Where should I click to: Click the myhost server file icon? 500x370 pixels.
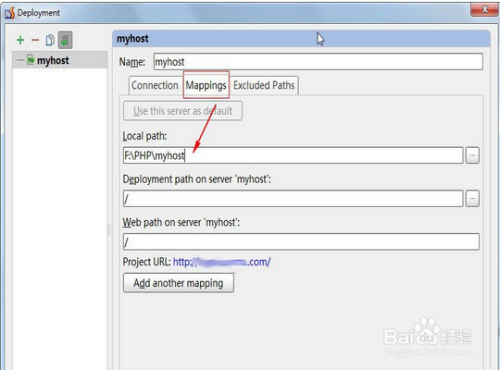pos(30,60)
